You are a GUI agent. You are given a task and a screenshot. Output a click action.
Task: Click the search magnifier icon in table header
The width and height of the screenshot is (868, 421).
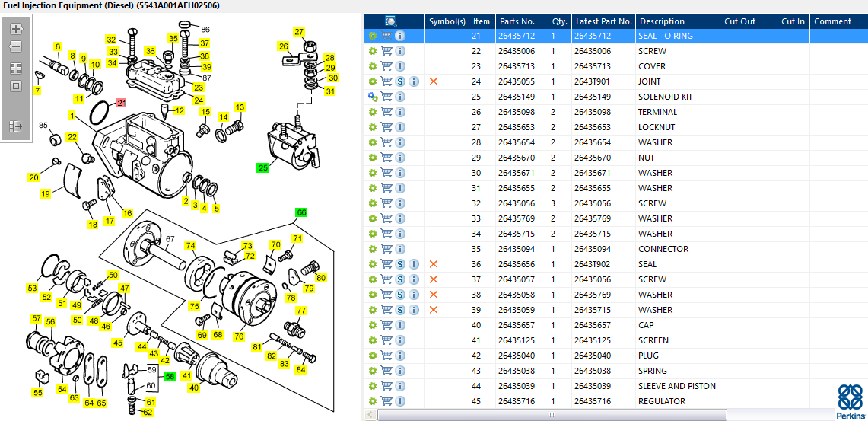pyautogui.click(x=391, y=21)
